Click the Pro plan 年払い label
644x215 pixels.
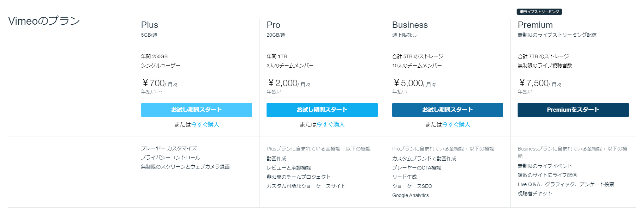[274, 92]
